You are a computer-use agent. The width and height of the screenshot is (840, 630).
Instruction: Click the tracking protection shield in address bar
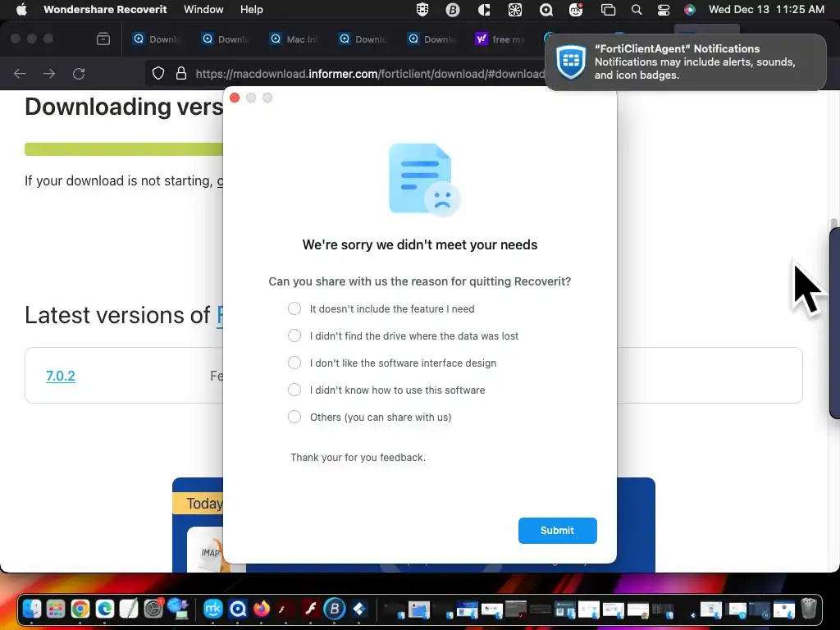click(158, 73)
